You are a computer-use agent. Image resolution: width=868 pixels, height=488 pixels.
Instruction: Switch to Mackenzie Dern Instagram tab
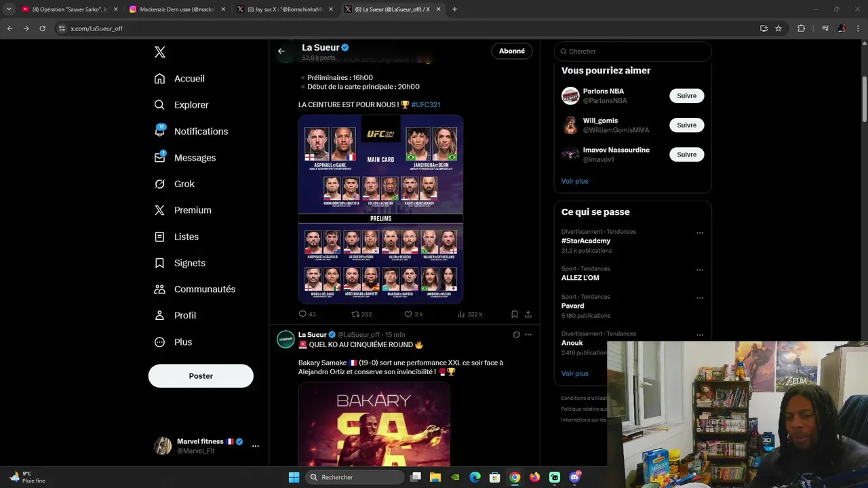(x=178, y=9)
